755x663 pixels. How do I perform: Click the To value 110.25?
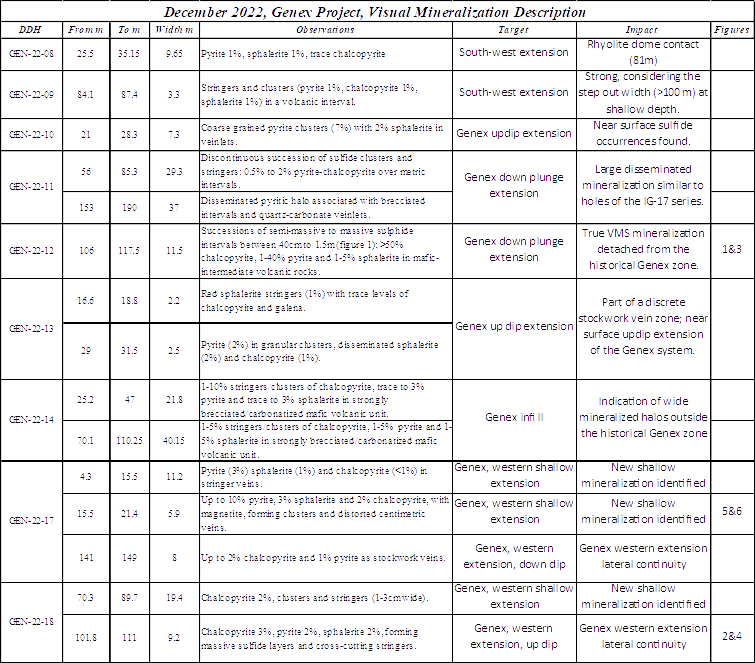129,440
